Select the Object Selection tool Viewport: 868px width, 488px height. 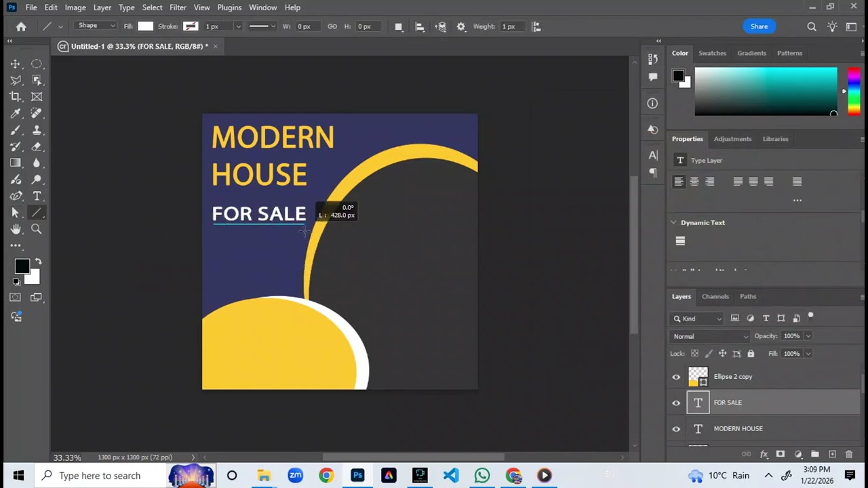point(37,80)
